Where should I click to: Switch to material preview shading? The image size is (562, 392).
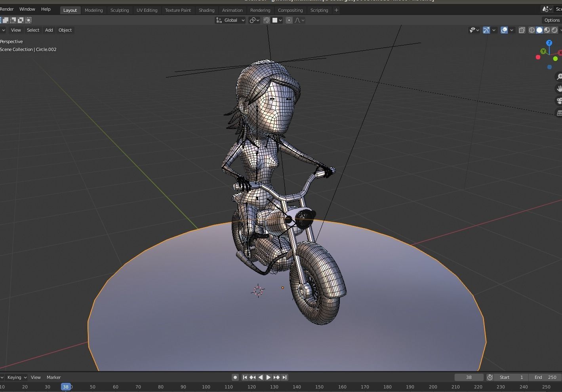(x=547, y=30)
